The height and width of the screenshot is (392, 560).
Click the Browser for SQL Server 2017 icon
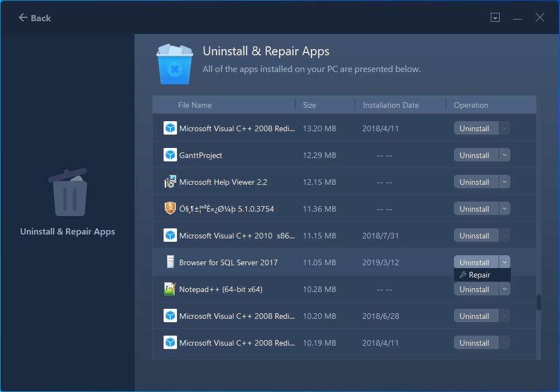tap(170, 262)
